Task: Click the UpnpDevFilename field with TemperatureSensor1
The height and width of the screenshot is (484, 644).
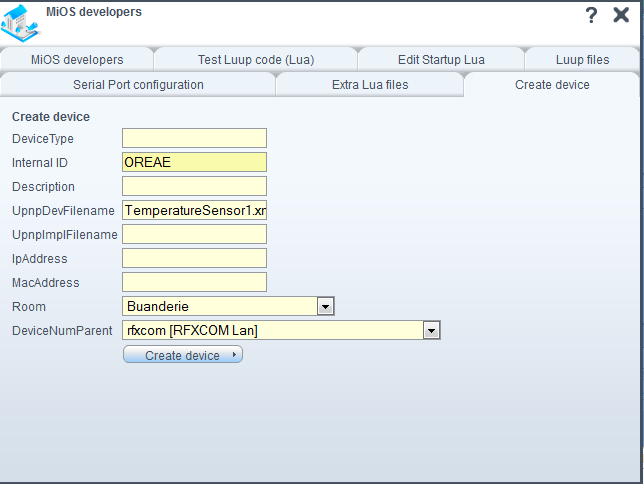Action: (194, 210)
